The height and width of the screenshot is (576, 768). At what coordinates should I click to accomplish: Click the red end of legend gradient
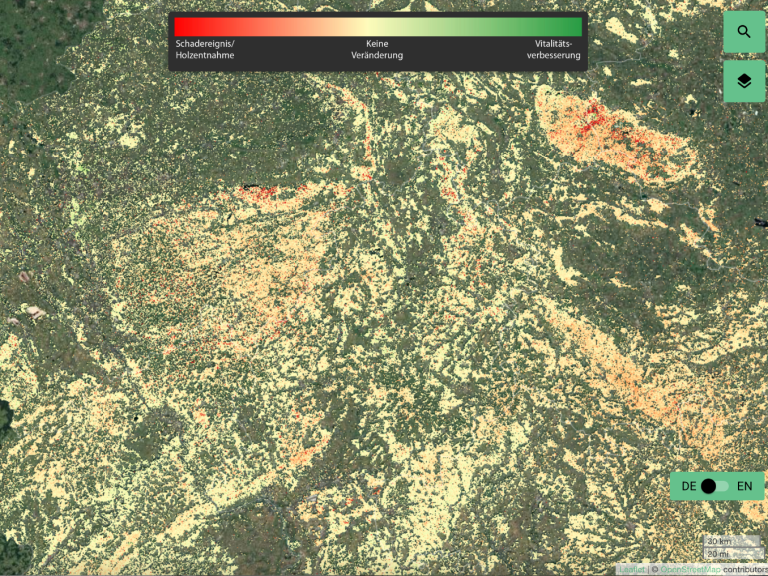click(182, 27)
